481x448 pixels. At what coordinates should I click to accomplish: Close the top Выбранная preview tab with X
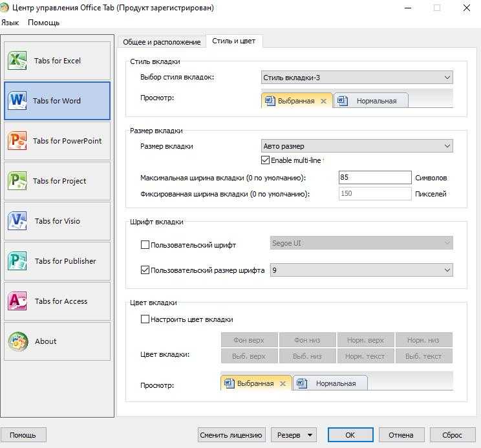pyautogui.click(x=323, y=101)
